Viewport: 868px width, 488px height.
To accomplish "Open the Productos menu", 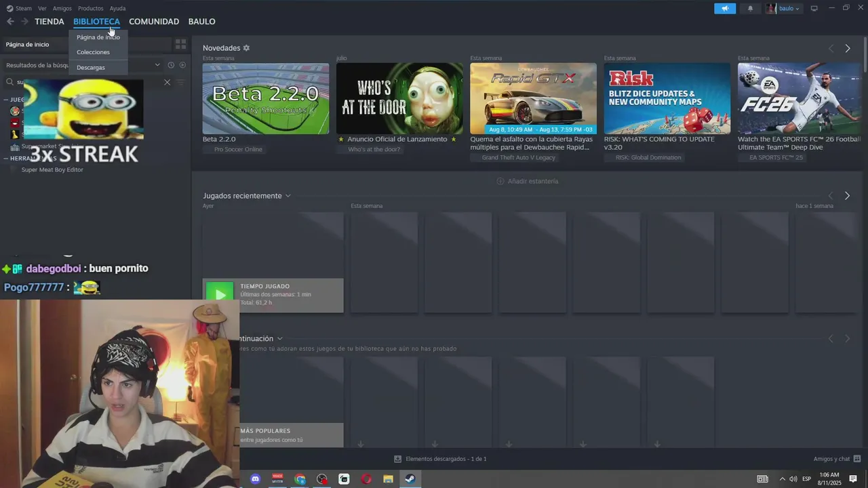I will [x=91, y=8].
